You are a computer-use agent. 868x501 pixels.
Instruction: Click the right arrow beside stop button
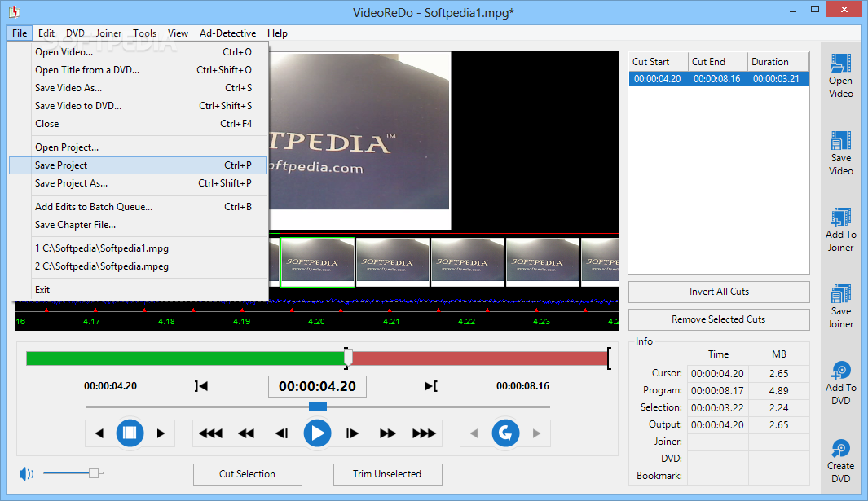[x=161, y=433]
